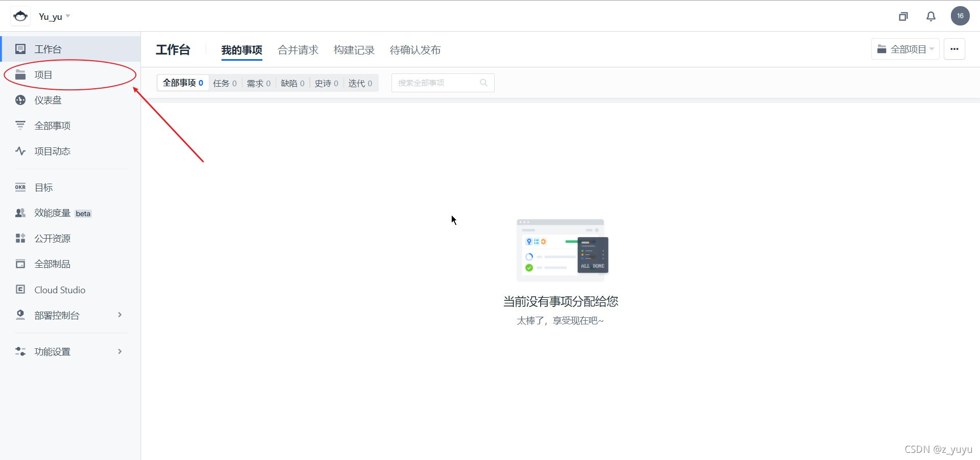Filter items by 缺陷
980x460 pixels.
pyautogui.click(x=292, y=83)
